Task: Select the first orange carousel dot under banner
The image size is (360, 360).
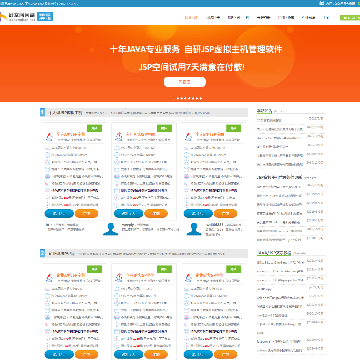Action: pyautogui.click(x=174, y=98)
